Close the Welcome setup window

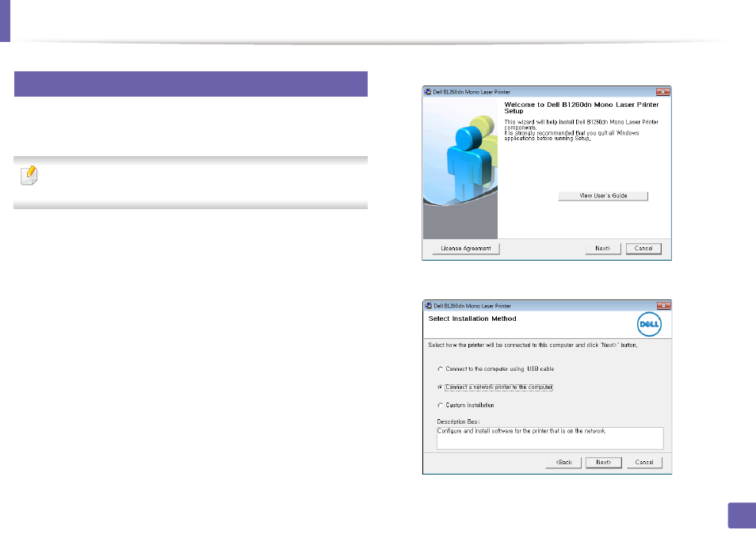(x=663, y=92)
